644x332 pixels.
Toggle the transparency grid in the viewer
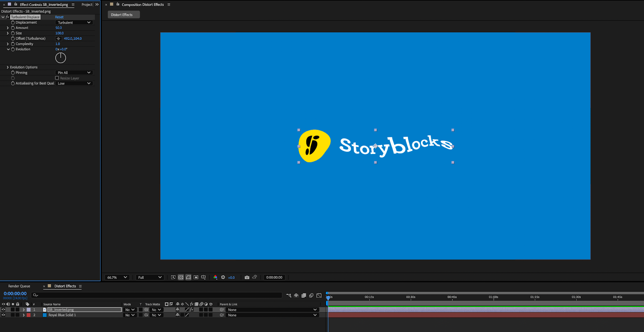pyautogui.click(x=181, y=277)
